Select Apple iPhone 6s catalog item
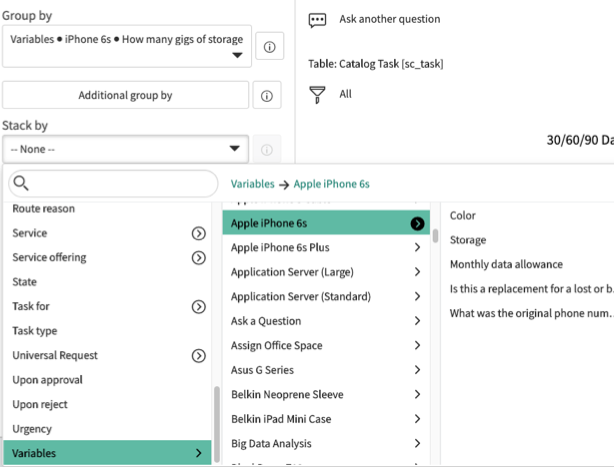This screenshot has height=467, width=614. (x=326, y=223)
